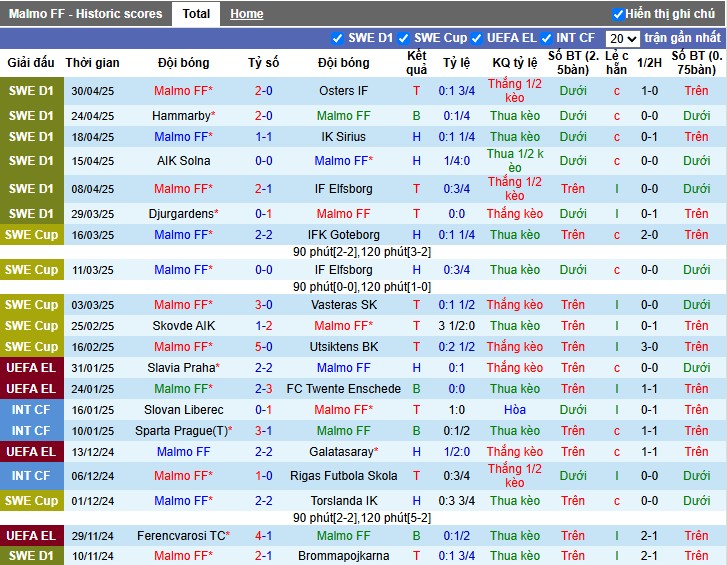Click the date 10/11/24
Screen dimensions: 727x565
tap(93, 556)
